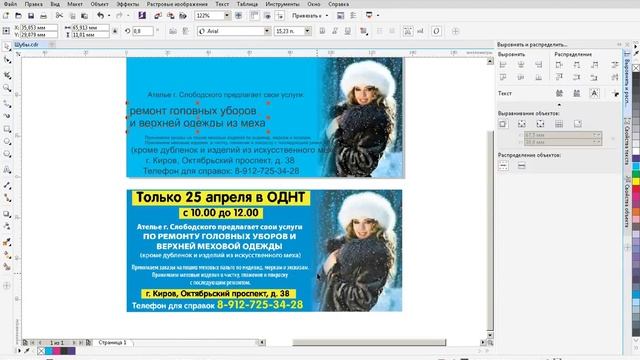Expand the undo history dropdown arrow
Image resolution: width=640 pixels, height=360 pixels.
click(x=109, y=16)
